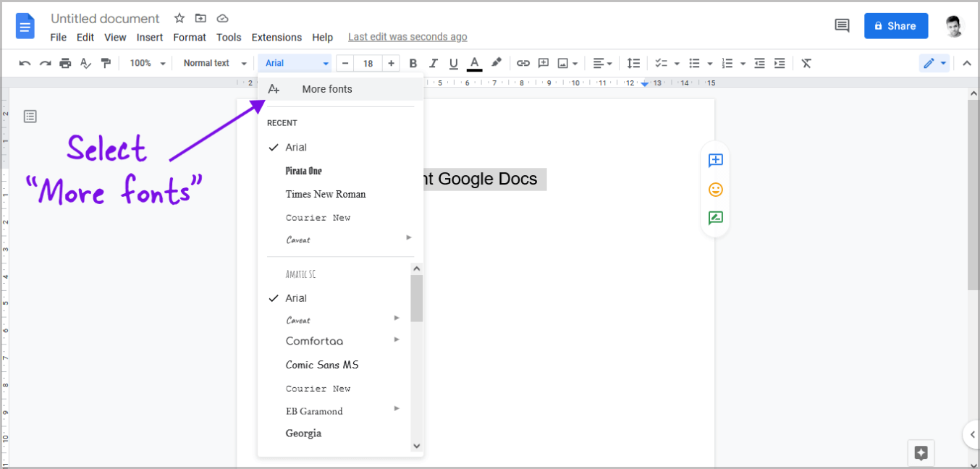This screenshot has width=980, height=469.
Task: Open the View menu
Action: coord(115,38)
